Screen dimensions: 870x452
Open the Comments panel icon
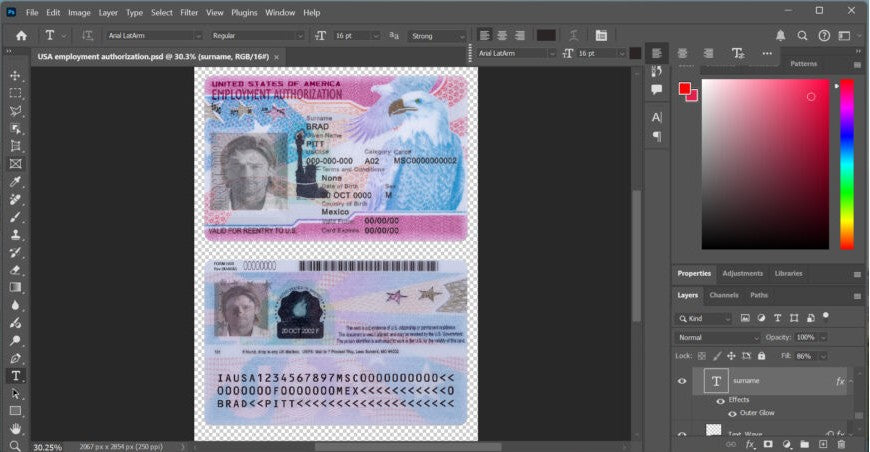pyautogui.click(x=657, y=89)
